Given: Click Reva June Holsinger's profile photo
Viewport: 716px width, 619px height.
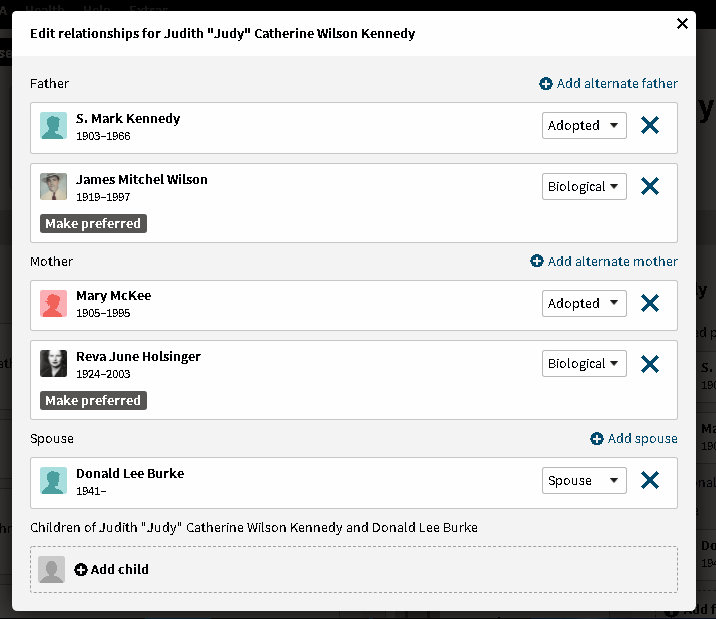Looking at the screenshot, I should coord(53,364).
